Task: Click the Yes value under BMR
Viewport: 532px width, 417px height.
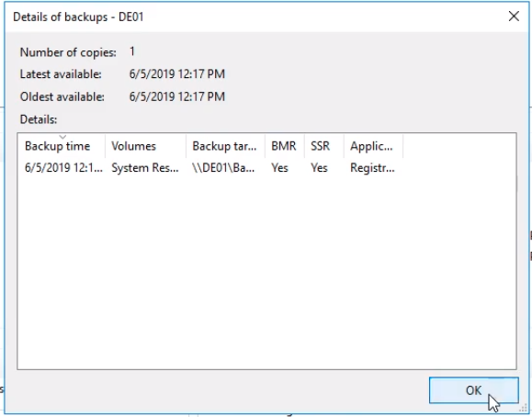Action: point(279,168)
